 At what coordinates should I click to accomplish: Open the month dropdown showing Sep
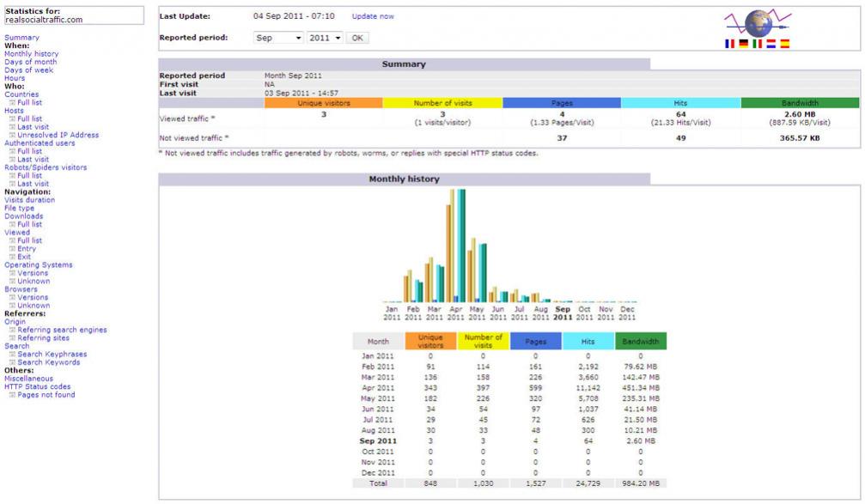279,39
